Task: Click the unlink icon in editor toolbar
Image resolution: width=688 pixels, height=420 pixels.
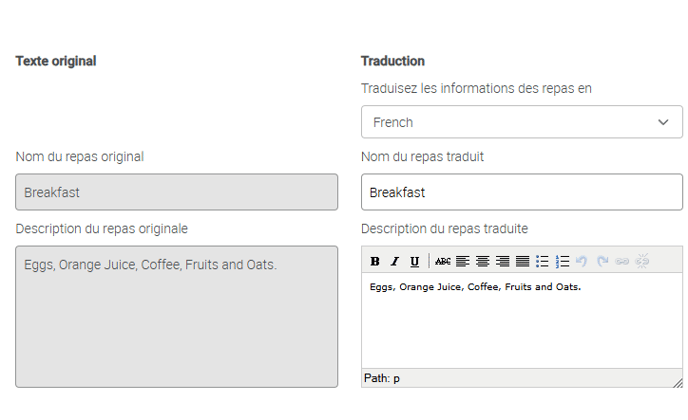Action: click(642, 261)
